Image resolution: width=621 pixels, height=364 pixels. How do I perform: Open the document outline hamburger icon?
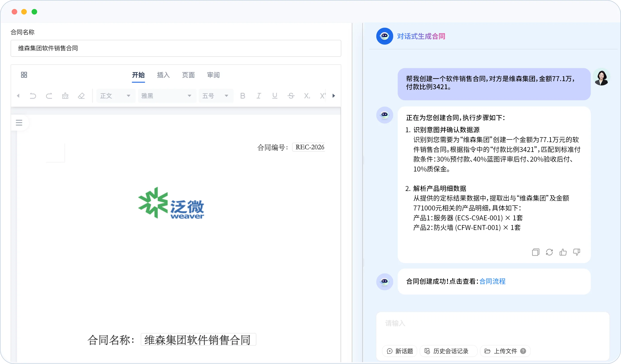(x=19, y=122)
